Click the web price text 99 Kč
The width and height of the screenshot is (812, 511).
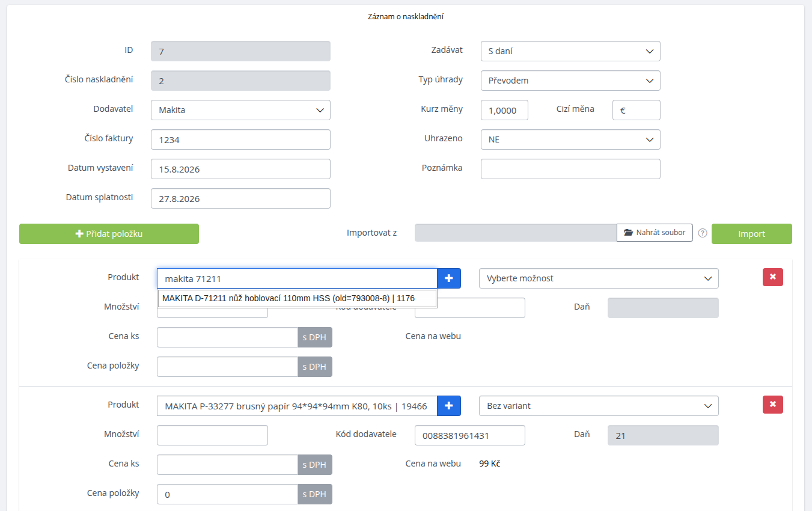pos(490,464)
